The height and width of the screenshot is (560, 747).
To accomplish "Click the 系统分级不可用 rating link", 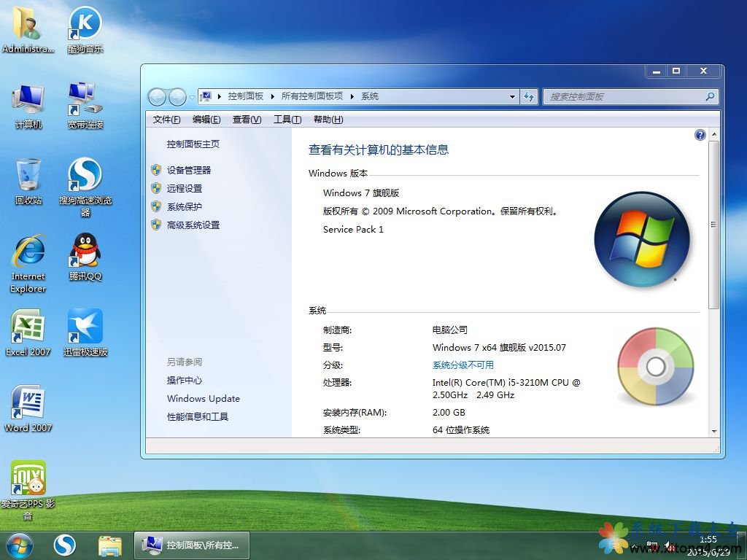I will pos(463,365).
